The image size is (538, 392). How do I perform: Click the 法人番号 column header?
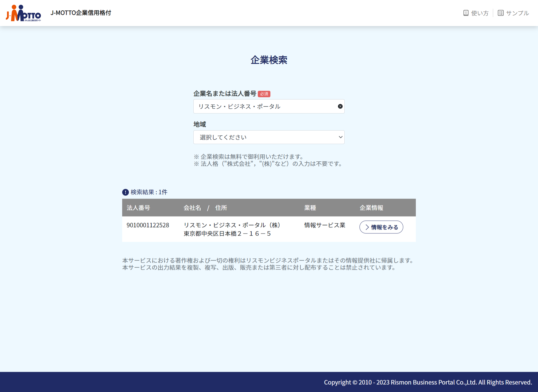point(138,208)
